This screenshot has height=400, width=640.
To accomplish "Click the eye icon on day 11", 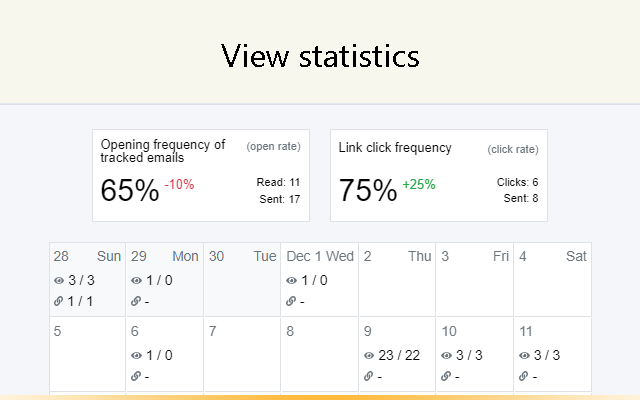I will (525, 355).
